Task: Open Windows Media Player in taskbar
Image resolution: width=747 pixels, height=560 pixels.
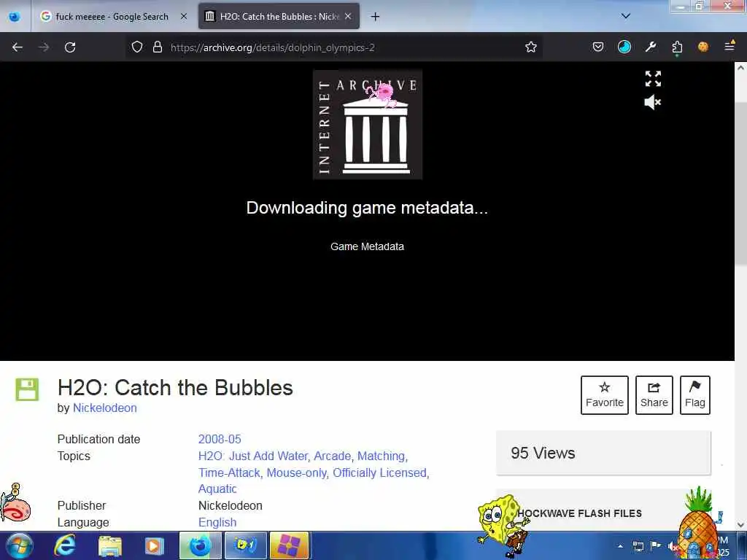Action: [154, 545]
